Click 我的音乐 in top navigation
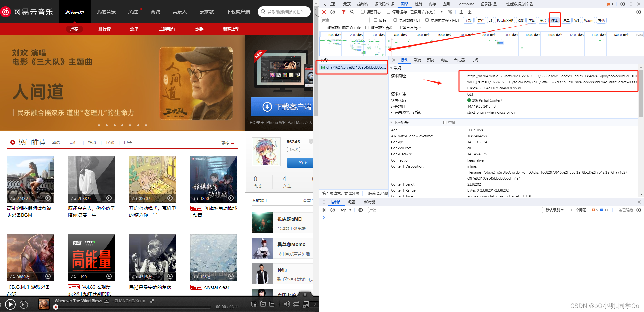The image size is (644, 312). pyautogui.click(x=106, y=12)
